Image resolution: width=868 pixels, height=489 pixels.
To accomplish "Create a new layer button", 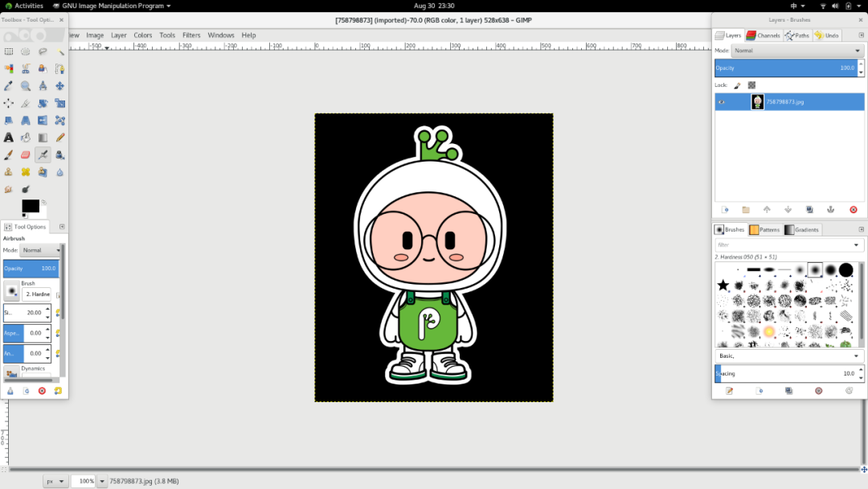I will [x=725, y=210].
